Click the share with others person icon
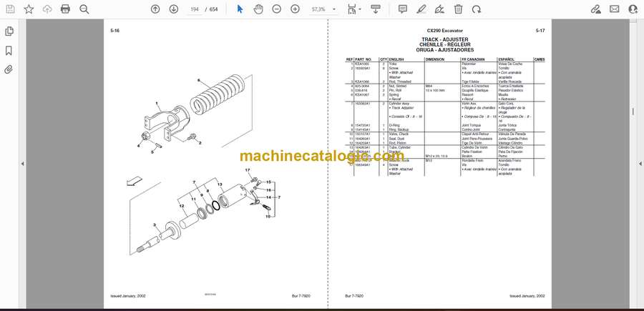Image resolution: width=644 pixels, height=311 pixels. (633, 9)
